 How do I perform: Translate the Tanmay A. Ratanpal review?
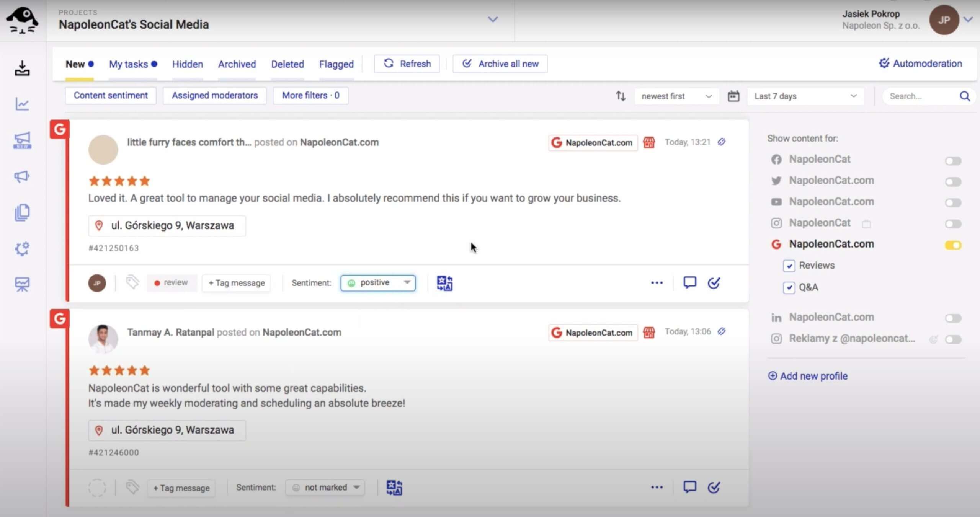click(x=394, y=488)
